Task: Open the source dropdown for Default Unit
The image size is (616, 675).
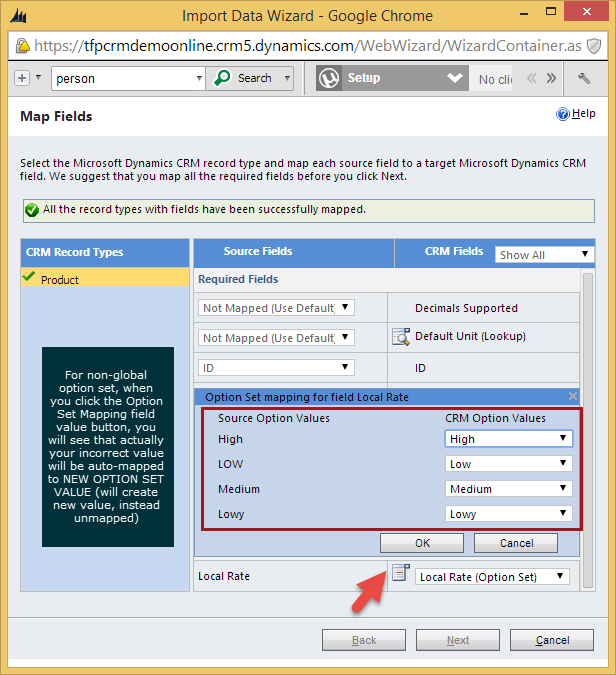Action: [x=276, y=338]
